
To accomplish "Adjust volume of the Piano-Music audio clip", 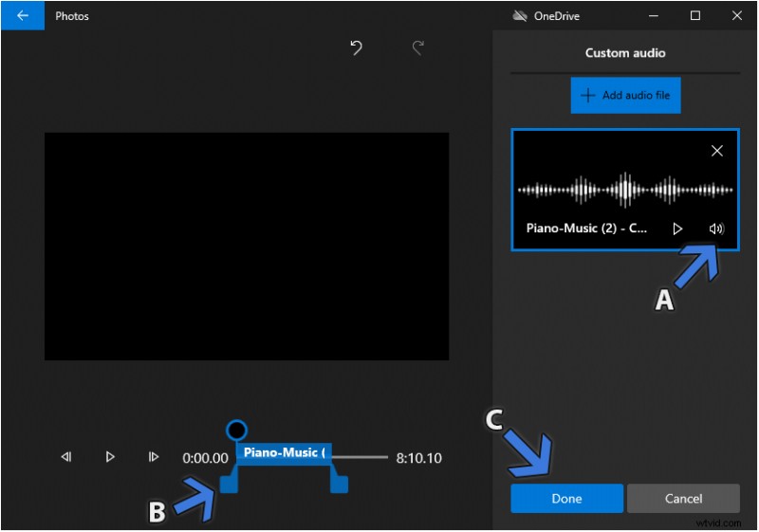I will [x=716, y=229].
